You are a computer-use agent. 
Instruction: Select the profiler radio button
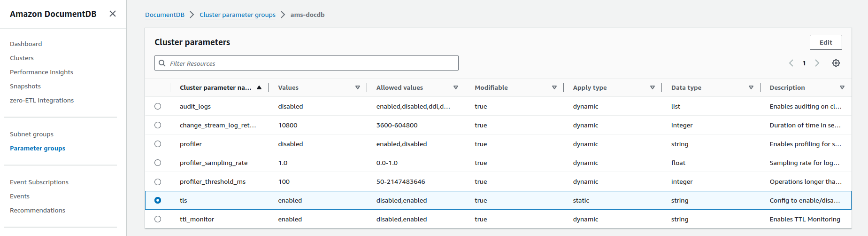pyautogui.click(x=158, y=144)
